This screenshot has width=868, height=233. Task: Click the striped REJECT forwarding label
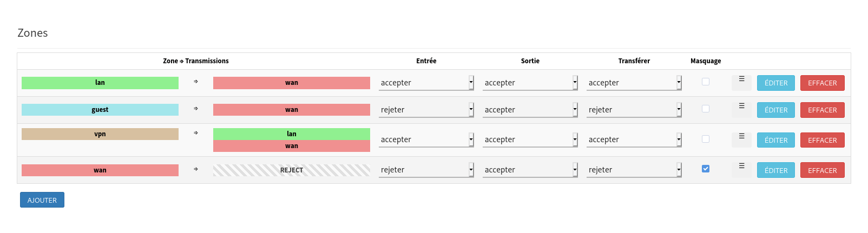pos(291,170)
